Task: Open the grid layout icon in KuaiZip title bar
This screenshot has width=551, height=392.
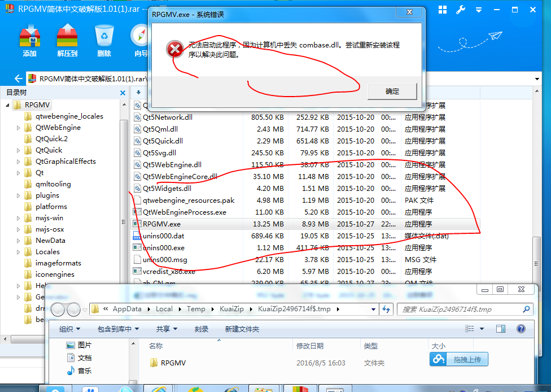Action: 443,10
